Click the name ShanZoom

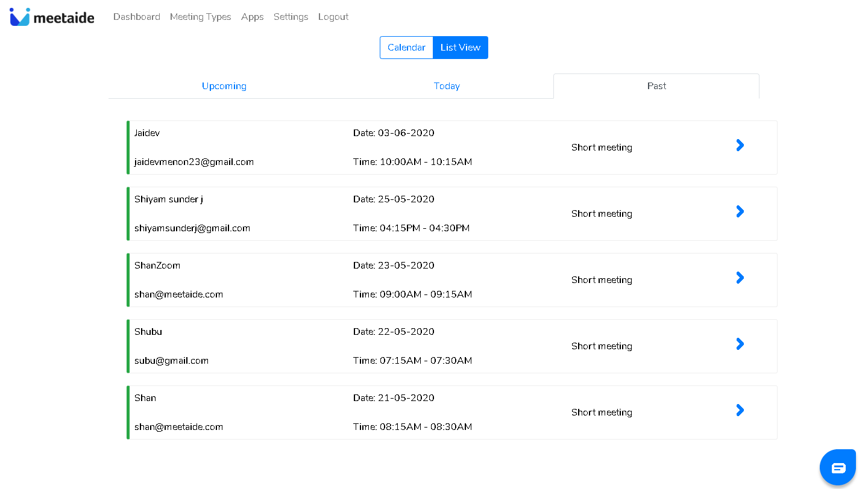click(x=157, y=266)
